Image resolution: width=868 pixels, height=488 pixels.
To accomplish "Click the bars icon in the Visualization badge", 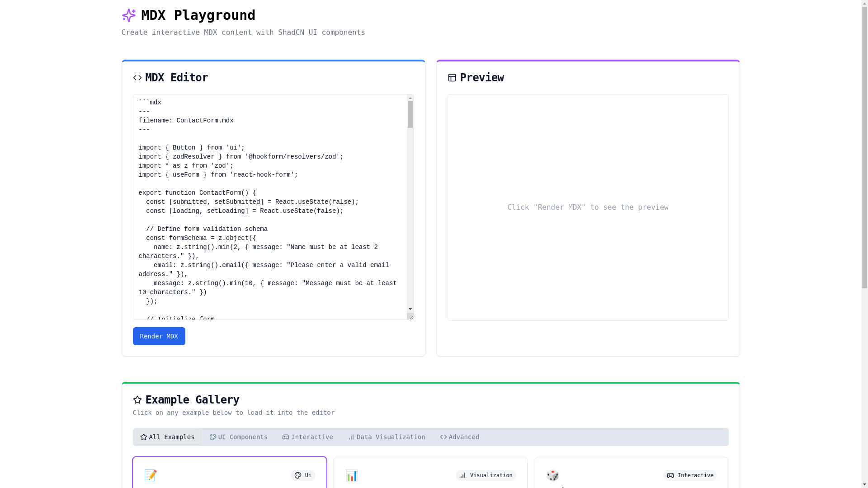I will (463, 475).
